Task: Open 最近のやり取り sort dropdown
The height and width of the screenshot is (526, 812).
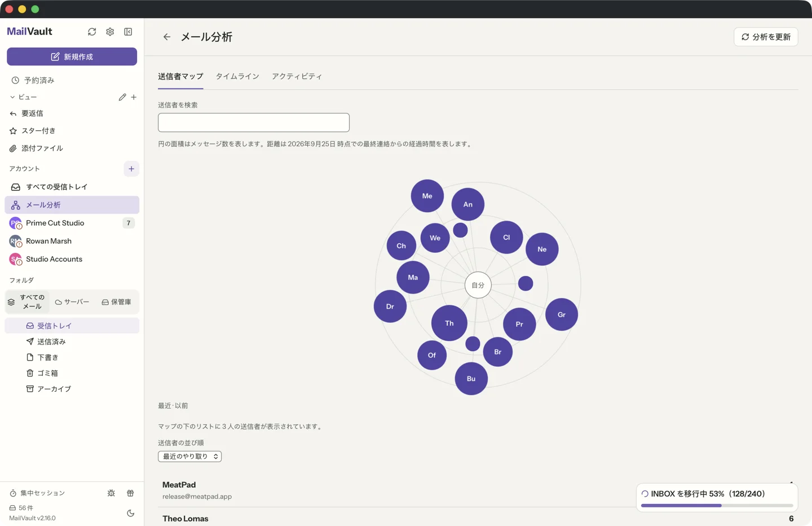Action: (189, 456)
